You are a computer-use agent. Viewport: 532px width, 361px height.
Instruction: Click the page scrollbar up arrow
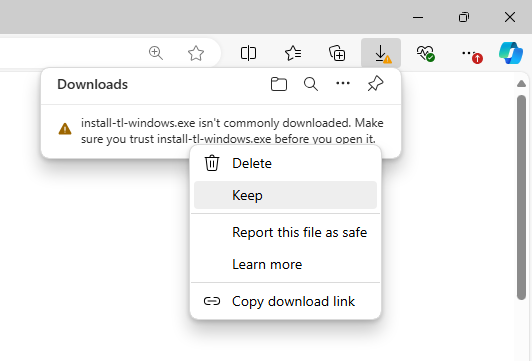(521, 83)
